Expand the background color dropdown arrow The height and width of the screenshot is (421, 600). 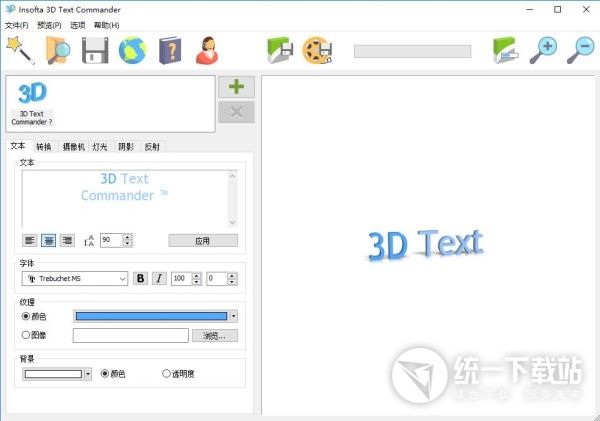click(x=88, y=374)
